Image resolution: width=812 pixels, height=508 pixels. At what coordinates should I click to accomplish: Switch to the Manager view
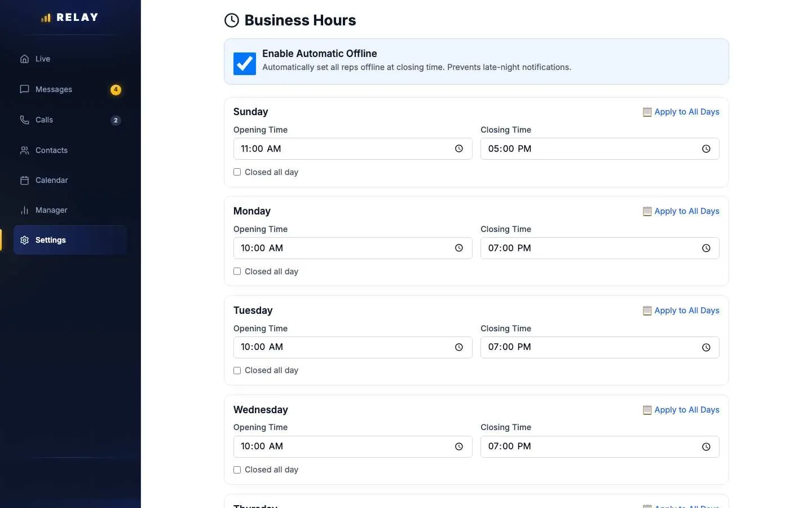click(x=70, y=210)
